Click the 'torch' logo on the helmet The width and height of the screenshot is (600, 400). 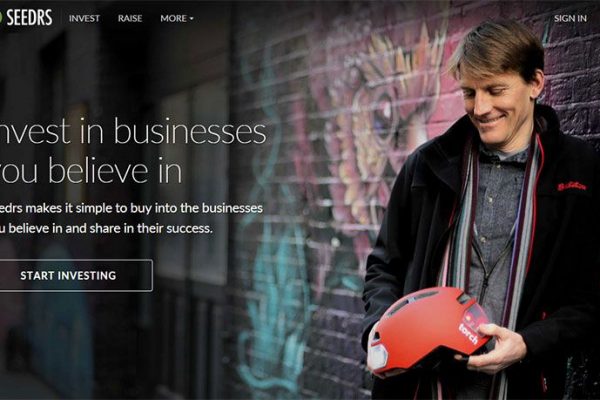tap(469, 333)
